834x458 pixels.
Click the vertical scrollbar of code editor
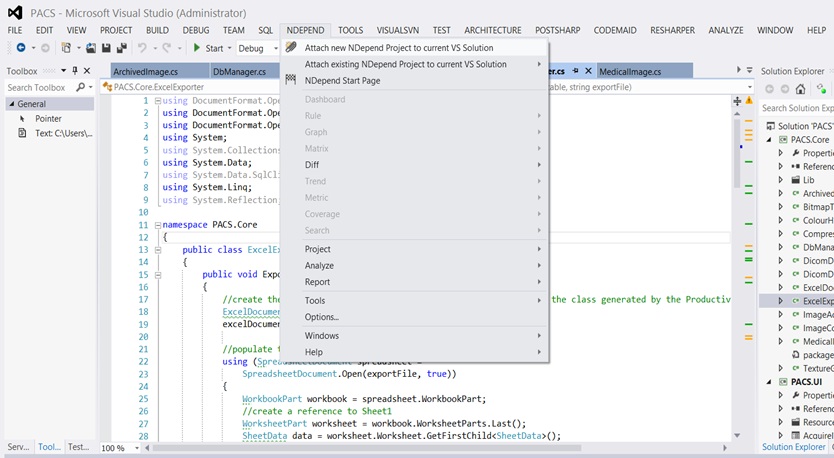point(737,154)
